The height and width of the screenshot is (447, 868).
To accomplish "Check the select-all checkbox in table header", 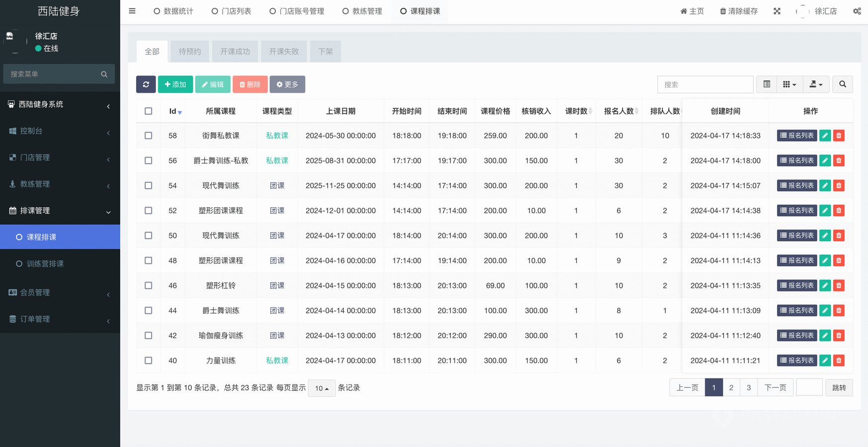I will point(148,111).
